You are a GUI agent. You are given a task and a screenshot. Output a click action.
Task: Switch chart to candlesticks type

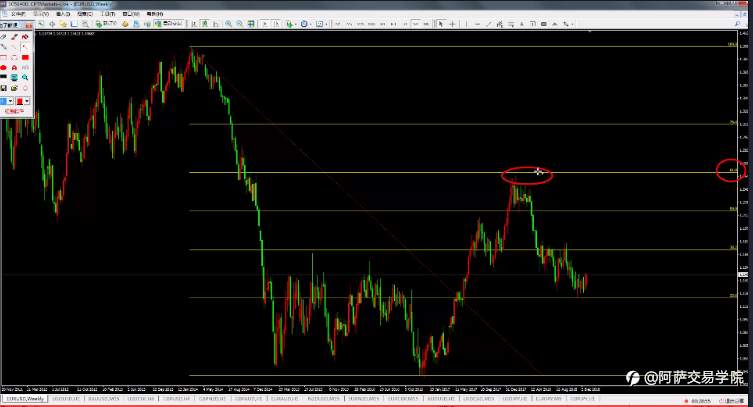(205, 24)
